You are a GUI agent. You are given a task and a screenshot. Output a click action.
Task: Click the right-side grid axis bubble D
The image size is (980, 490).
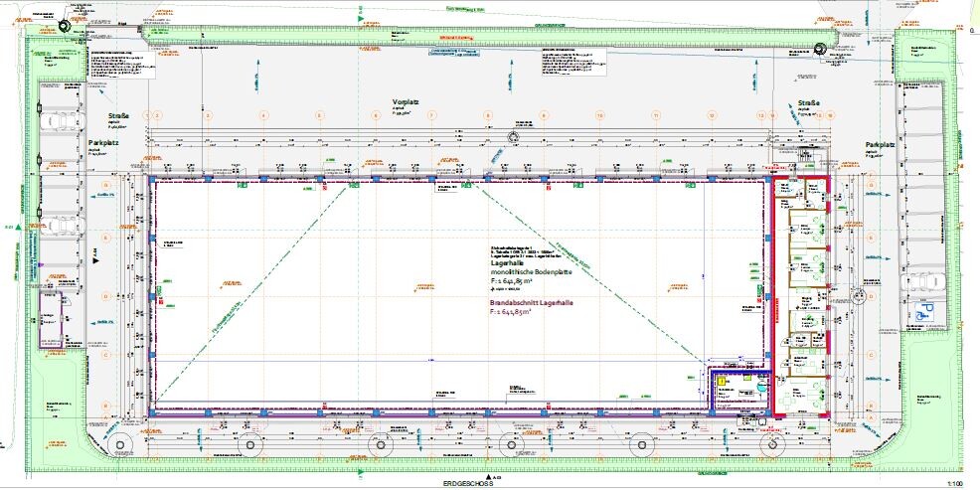pyautogui.click(x=871, y=295)
